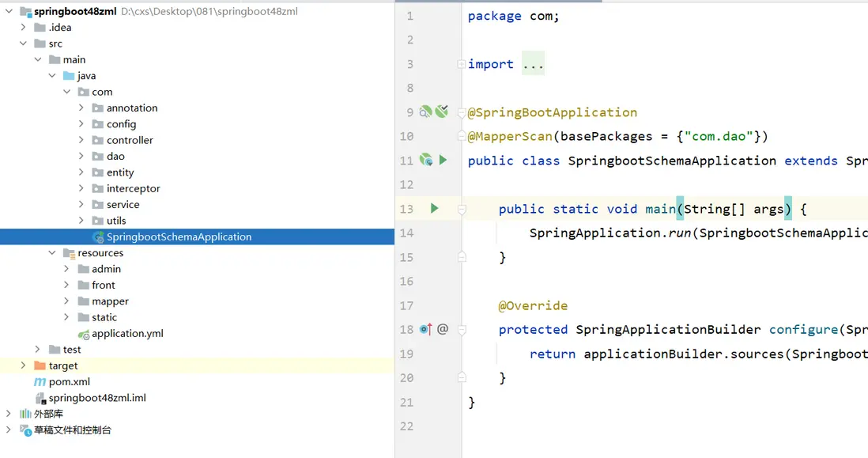Expand the mapper folder in resources
Viewport: 868px width, 458px height.
pos(67,301)
